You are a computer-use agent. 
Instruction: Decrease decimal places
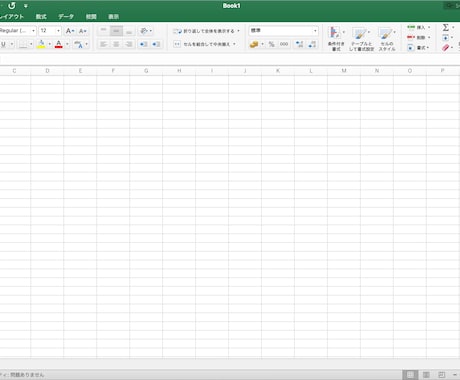coord(312,44)
